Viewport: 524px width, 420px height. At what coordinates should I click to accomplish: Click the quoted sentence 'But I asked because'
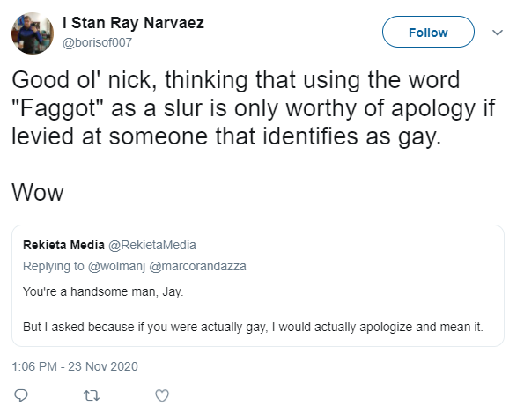(253, 327)
